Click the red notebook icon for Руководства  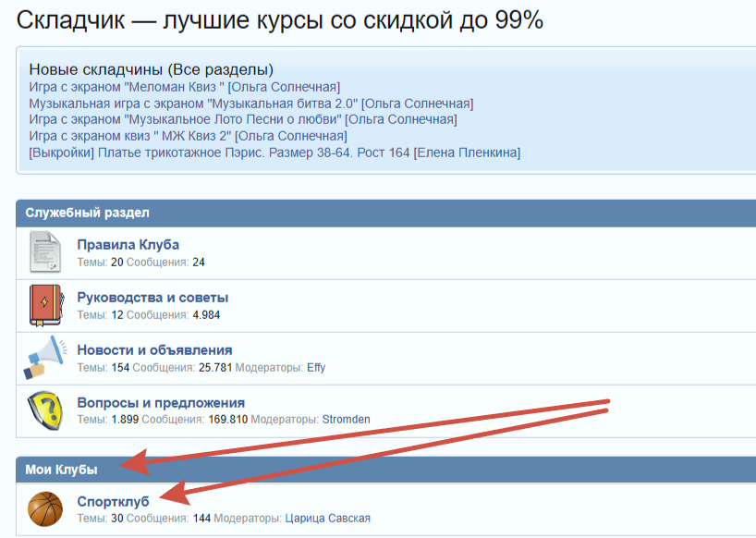44,305
